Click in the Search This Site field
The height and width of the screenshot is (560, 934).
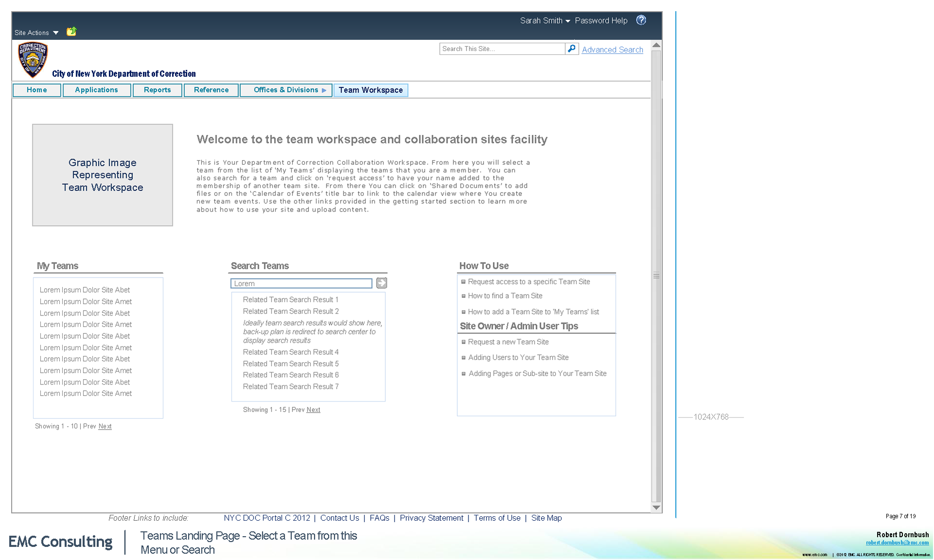[x=502, y=49]
